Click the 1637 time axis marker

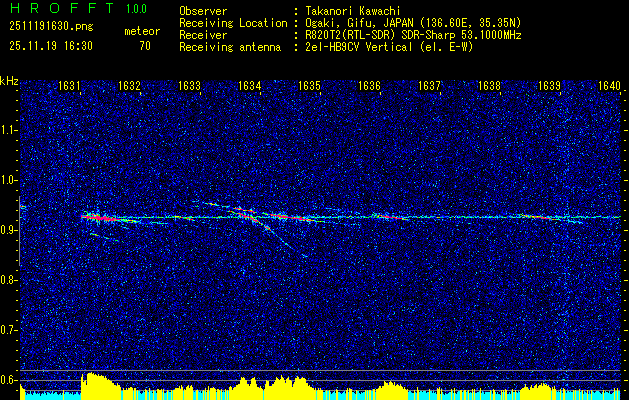coord(429,85)
